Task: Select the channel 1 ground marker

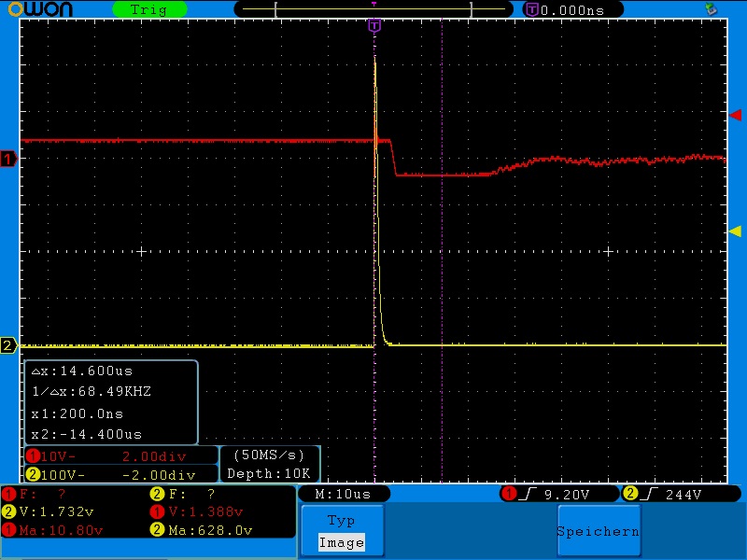Action: click(x=8, y=160)
